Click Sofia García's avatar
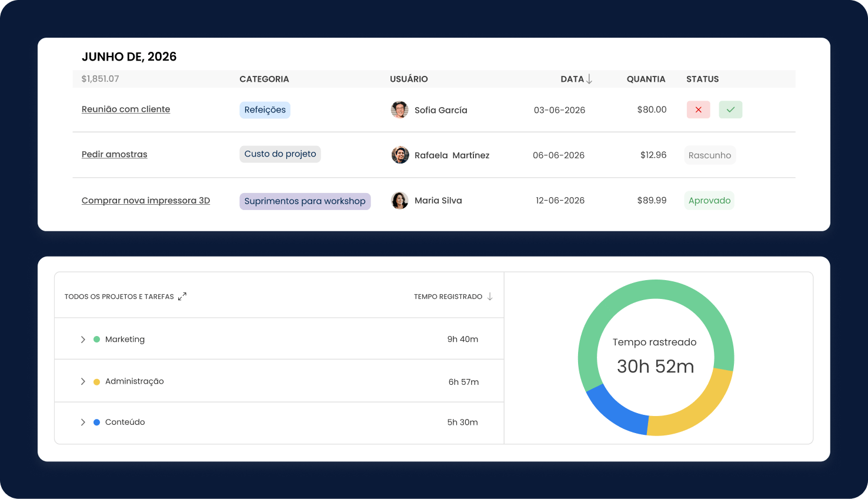Image resolution: width=868 pixels, height=499 pixels. point(400,110)
